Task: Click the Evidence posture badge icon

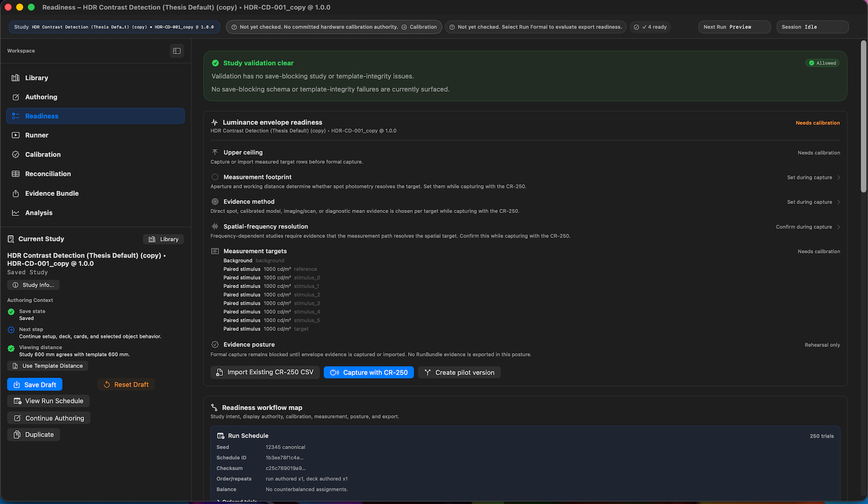Action: point(215,344)
